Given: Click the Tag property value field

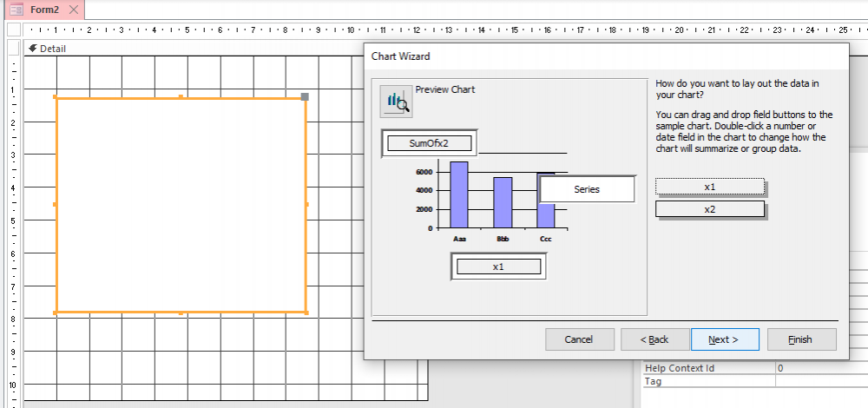Looking at the screenshot, I should point(820,381).
